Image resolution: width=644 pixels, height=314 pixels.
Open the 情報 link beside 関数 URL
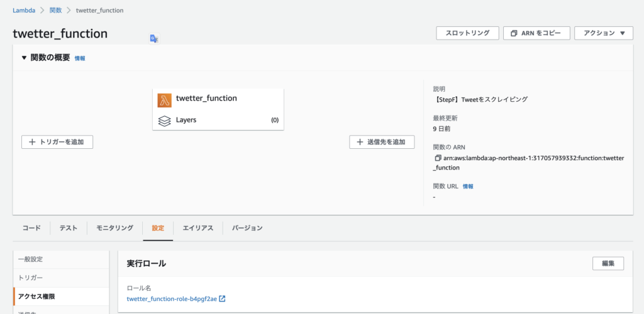coord(468,186)
